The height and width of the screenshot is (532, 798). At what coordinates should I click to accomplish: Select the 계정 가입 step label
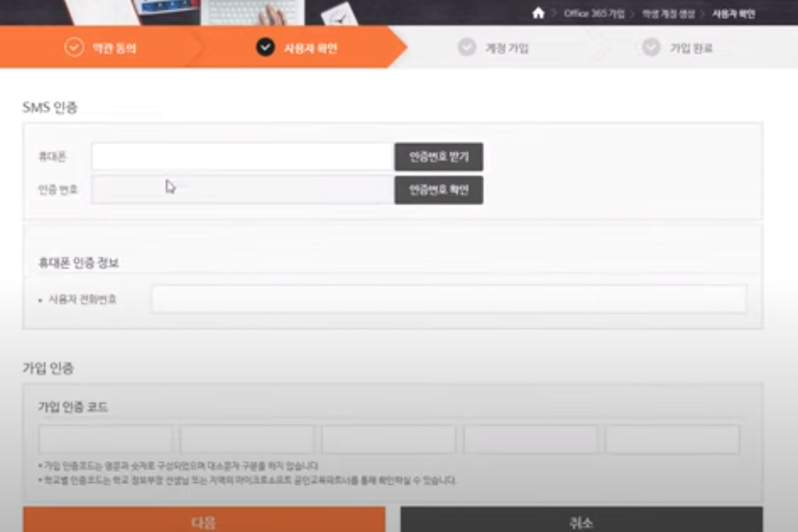click(x=507, y=48)
